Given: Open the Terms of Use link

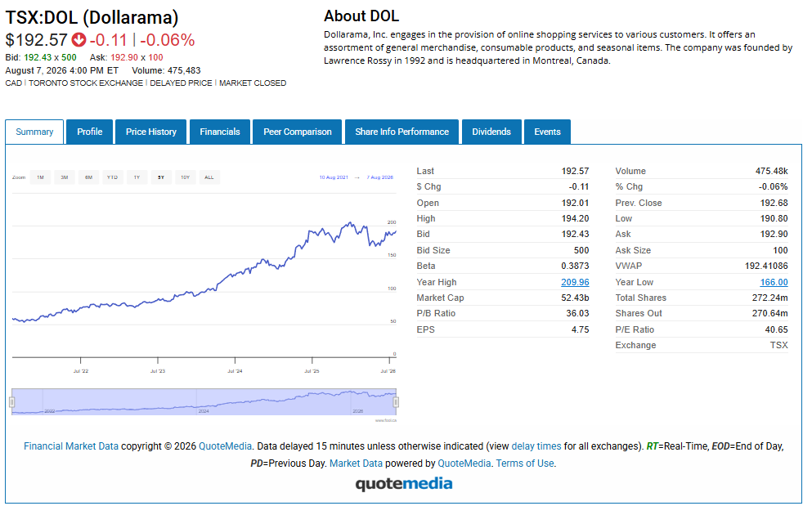Looking at the screenshot, I should point(525,463).
